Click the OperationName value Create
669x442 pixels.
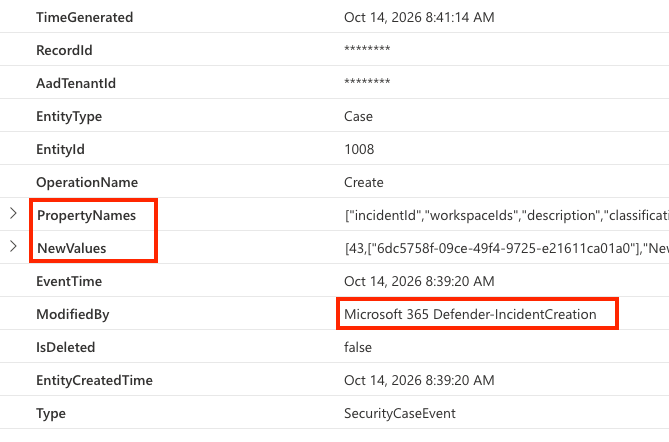tap(364, 183)
